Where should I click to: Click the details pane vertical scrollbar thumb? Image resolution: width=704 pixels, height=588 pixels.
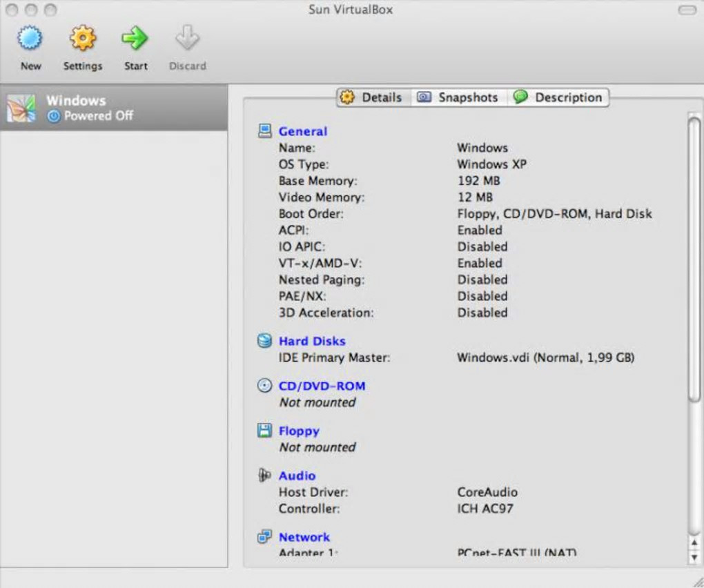tap(694, 259)
